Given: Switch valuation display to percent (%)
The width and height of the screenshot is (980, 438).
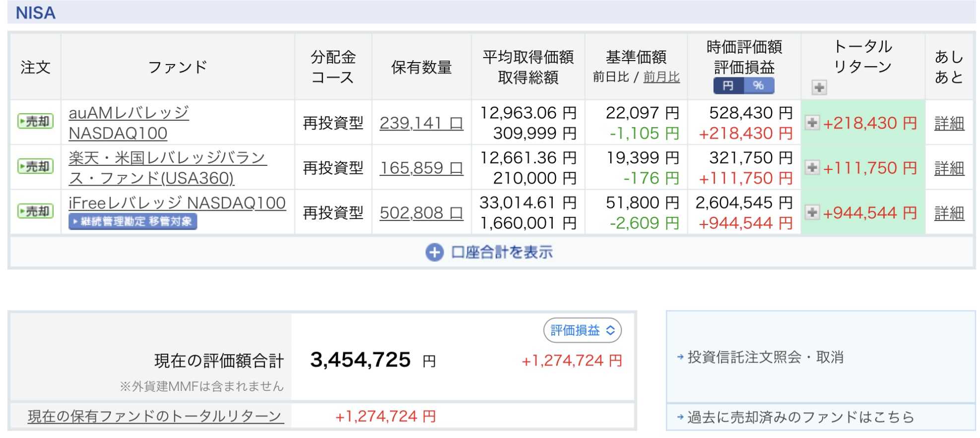Looking at the screenshot, I should pyautogui.click(x=758, y=86).
